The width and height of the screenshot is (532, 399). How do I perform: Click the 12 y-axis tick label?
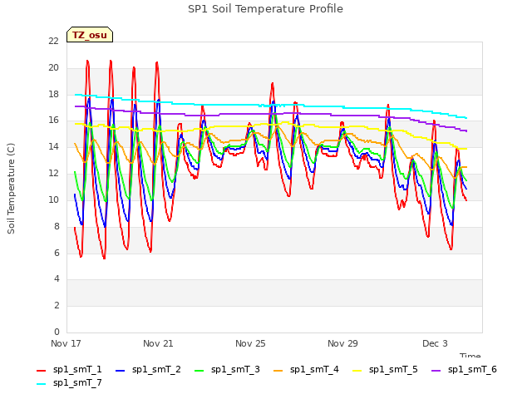[x=53, y=173]
